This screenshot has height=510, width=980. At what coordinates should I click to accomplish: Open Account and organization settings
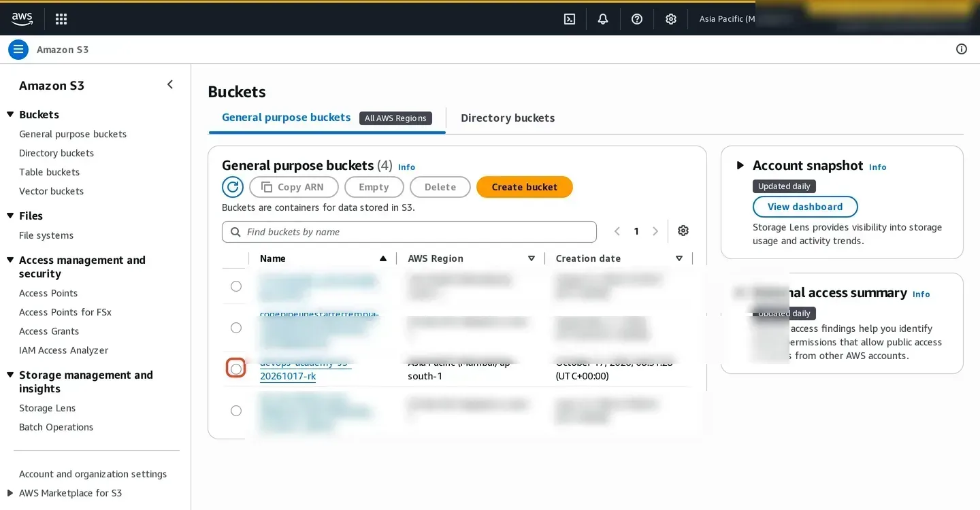[93, 474]
